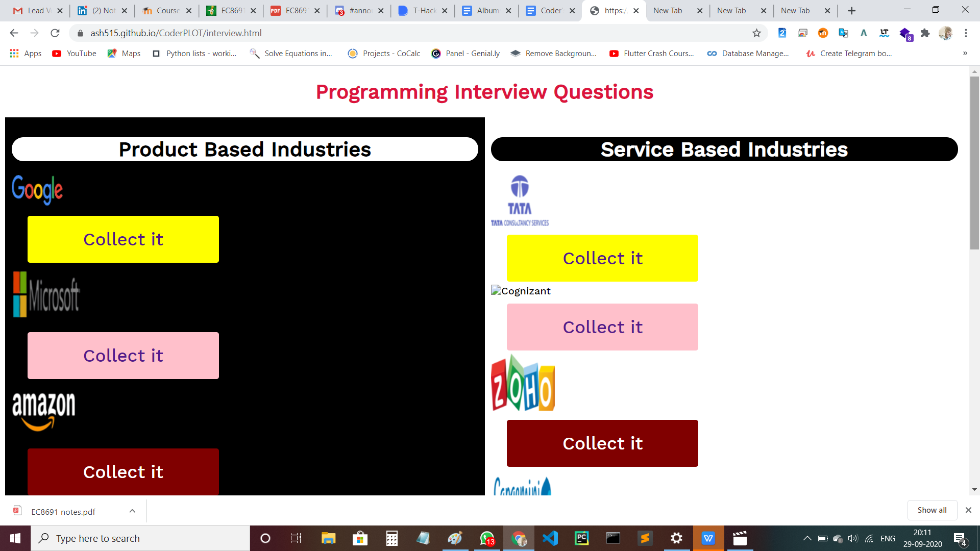Viewport: 980px width, 551px height.
Task: Reload the page with the refresh icon
Action: (x=55, y=33)
